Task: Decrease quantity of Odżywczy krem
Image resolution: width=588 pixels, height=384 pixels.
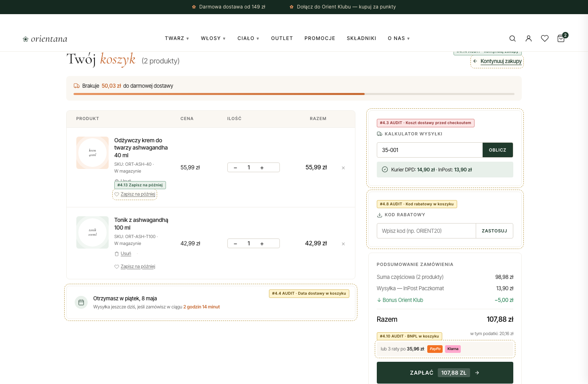Action: [235, 168]
